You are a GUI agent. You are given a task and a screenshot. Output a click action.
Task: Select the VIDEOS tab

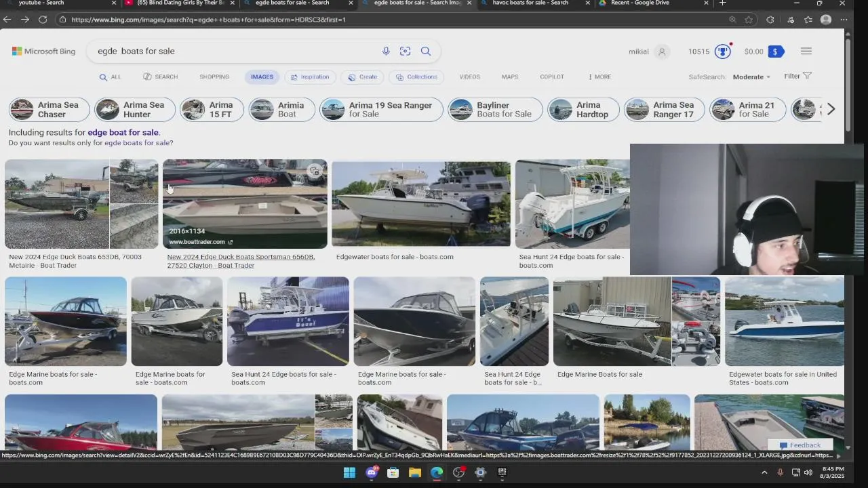469,77
